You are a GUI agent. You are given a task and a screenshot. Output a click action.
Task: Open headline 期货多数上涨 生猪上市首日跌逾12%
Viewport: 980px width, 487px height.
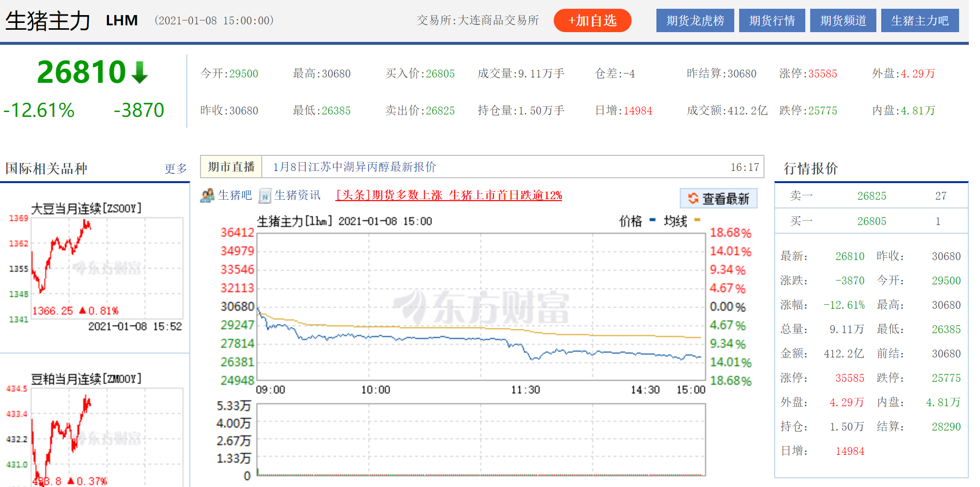(x=449, y=195)
